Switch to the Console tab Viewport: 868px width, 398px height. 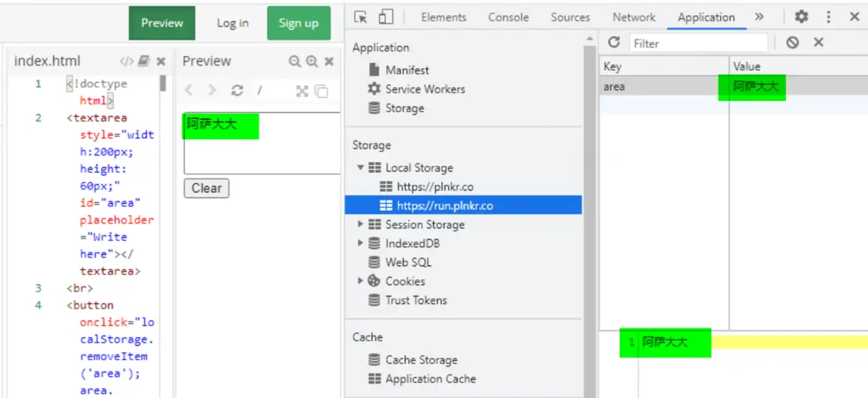509,17
